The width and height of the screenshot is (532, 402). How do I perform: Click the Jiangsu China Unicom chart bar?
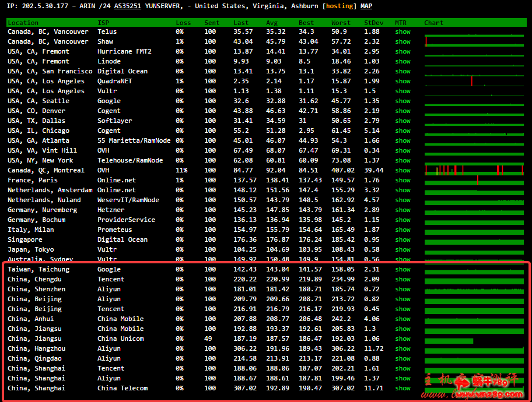(449, 340)
